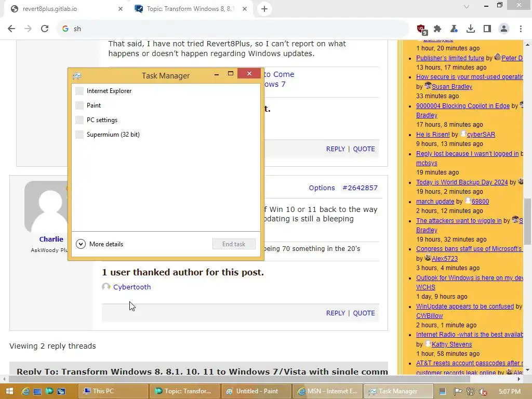Open the network tray icon
The width and height of the screenshot is (532, 399).
(x=471, y=392)
